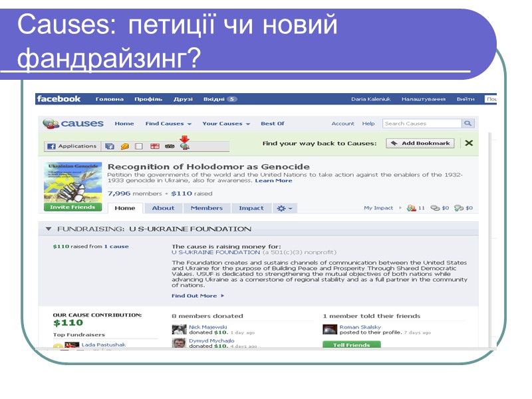Focus the Search Causes input field
The image size is (532, 399).
point(422,124)
